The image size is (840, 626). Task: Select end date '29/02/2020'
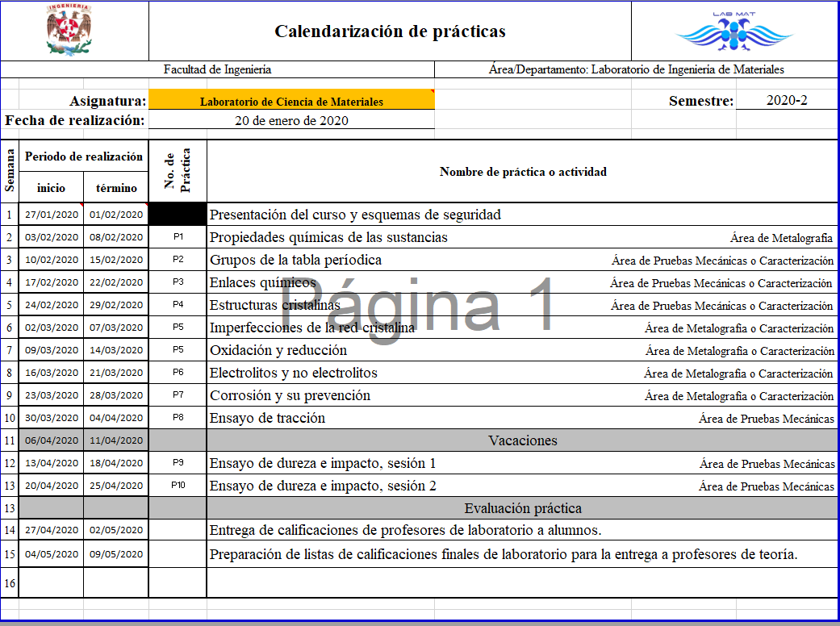116,305
